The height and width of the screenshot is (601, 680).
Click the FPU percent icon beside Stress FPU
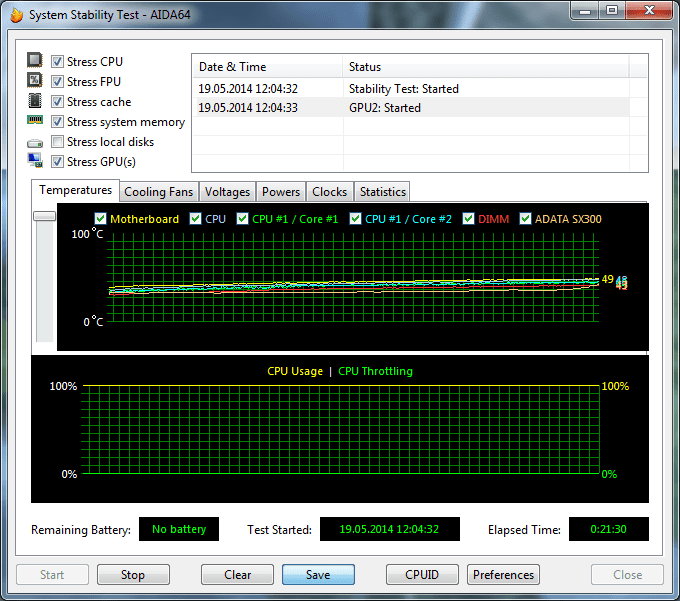(35, 80)
